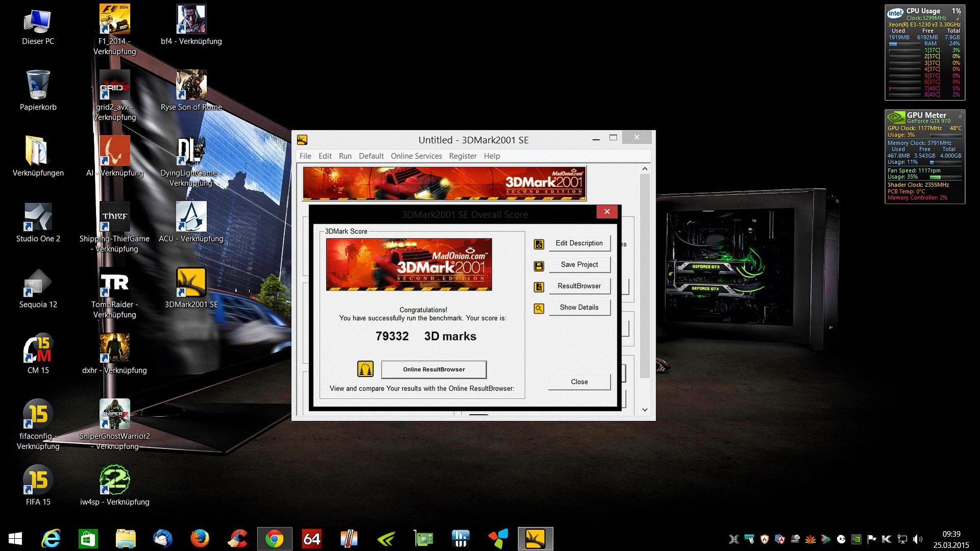Click the Edit Description button
The height and width of the screenshot is (551, 980).
tap(579, 244)
